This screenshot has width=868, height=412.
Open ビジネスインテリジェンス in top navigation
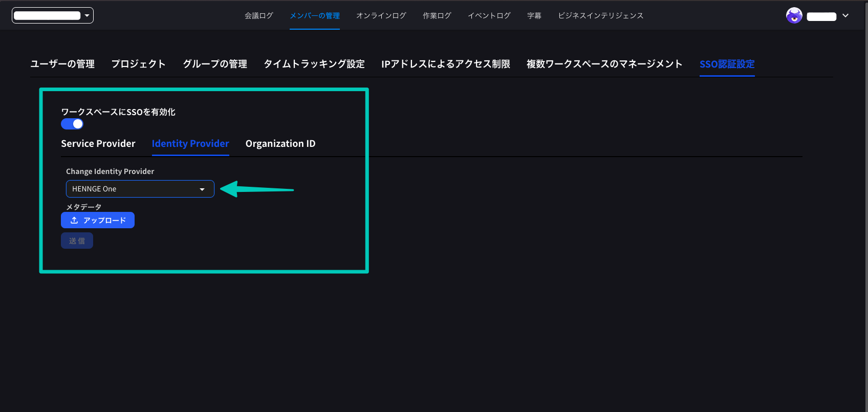601,16
